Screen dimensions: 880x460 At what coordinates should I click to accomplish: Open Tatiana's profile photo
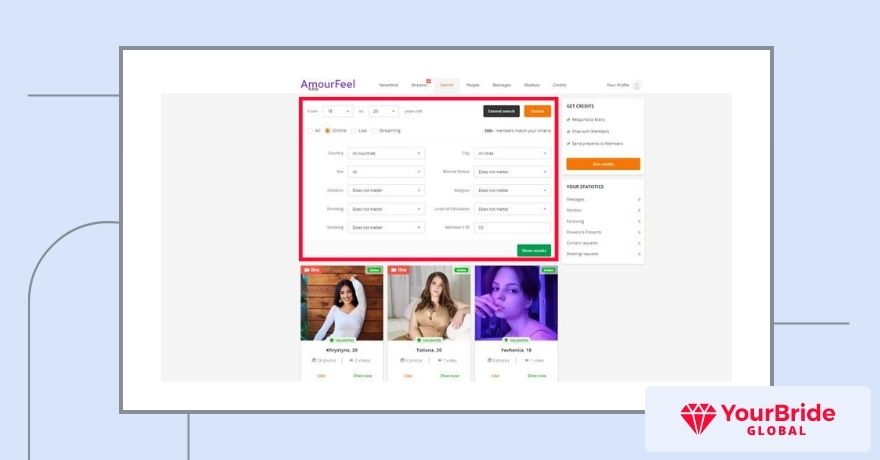[429, 303]
